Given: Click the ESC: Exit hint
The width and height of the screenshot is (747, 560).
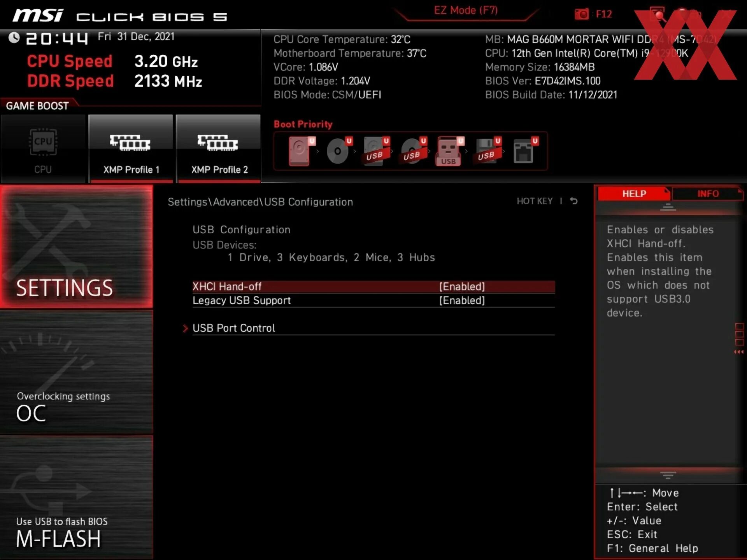Looking at the screenshot, I should coord(632,534).
